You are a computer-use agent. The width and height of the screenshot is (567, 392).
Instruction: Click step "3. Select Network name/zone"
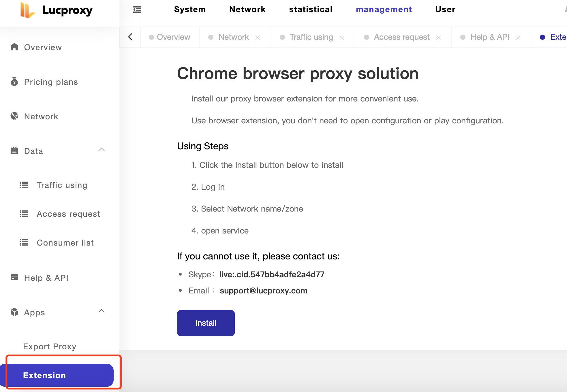tap(247, 209)
